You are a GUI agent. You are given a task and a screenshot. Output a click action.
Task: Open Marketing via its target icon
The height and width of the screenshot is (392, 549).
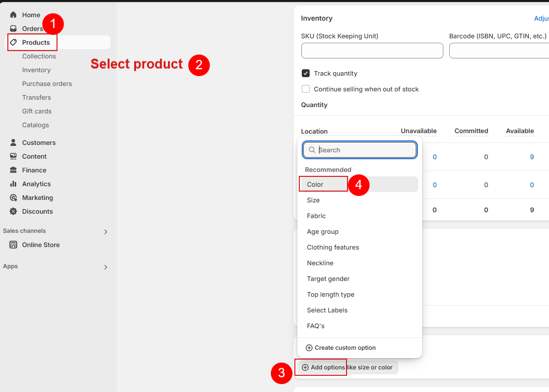(13, 197)
